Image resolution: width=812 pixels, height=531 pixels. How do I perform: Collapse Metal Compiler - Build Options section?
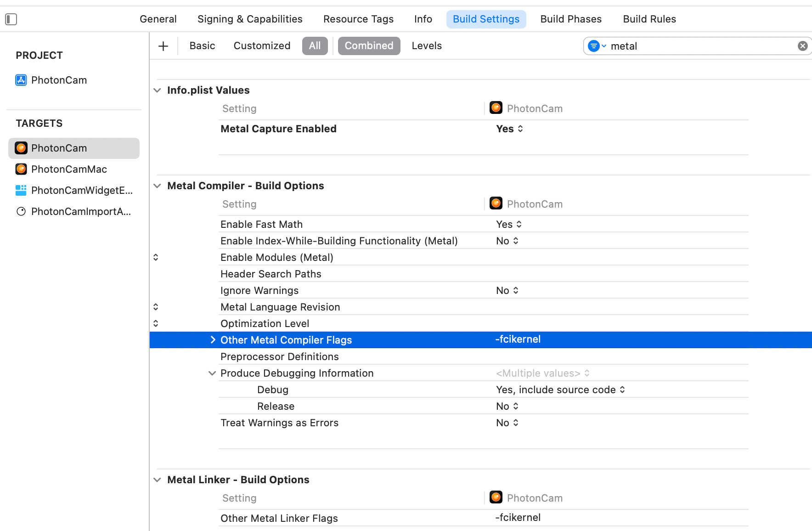click(x=157, y=186)
